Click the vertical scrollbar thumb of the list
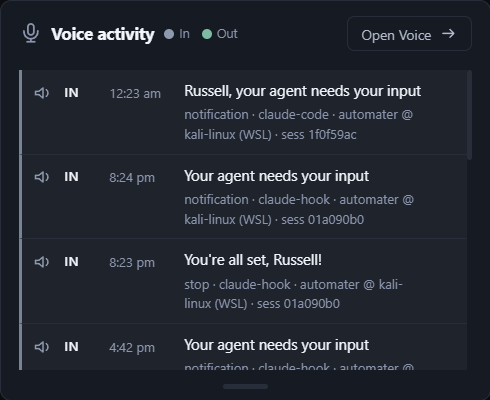Screen dimensions: 490x400 470,115
